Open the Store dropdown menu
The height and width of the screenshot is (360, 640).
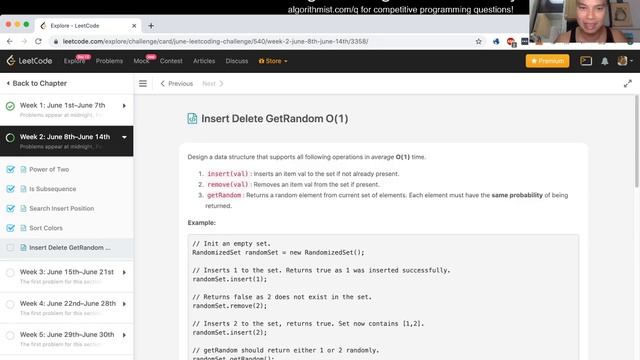[x=273, y=61]
